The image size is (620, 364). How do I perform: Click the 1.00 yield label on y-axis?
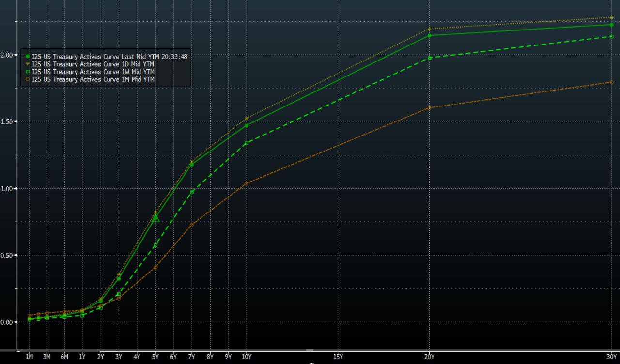(x=7, y=188)
